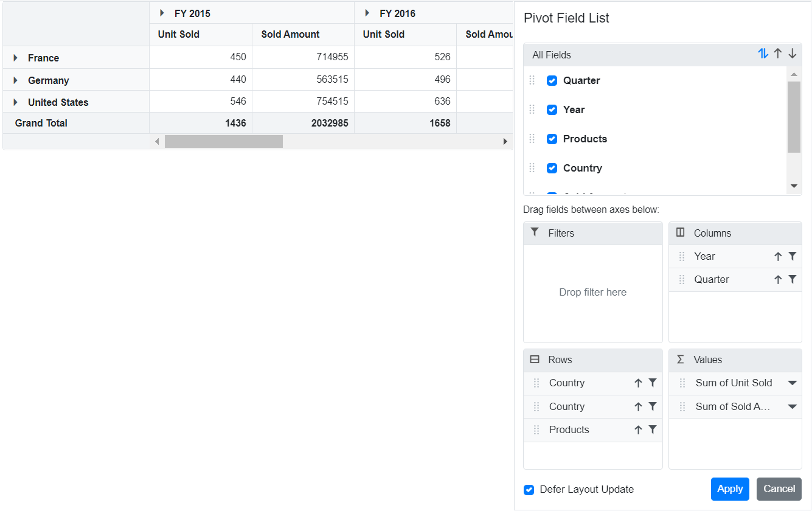
Task: Click the Cancel button
Action: [x=779, y=488]
